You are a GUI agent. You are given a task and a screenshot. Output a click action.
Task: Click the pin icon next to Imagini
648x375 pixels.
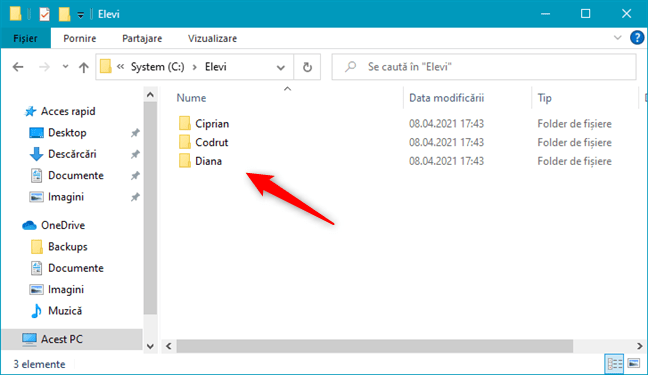(135, 197)
